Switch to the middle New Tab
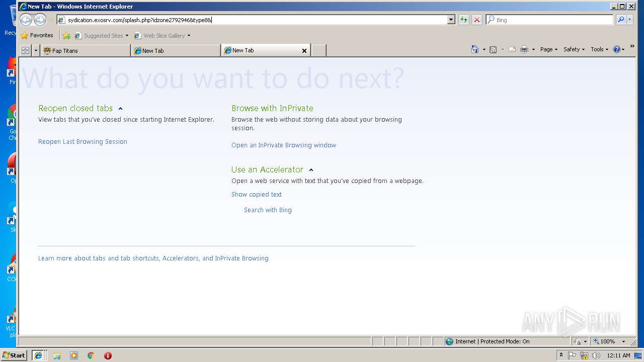The height and width of the screenshot is (362, 644). click(x=176, y=50)
